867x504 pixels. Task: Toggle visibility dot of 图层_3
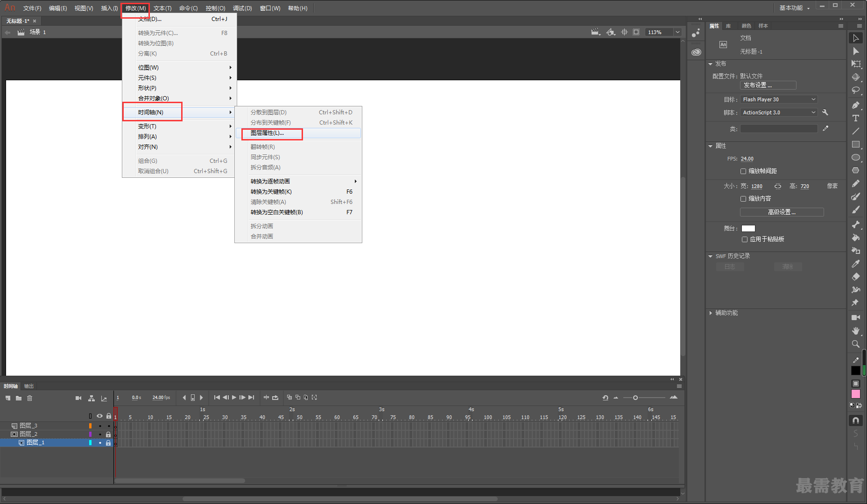[x=100, y=426]
